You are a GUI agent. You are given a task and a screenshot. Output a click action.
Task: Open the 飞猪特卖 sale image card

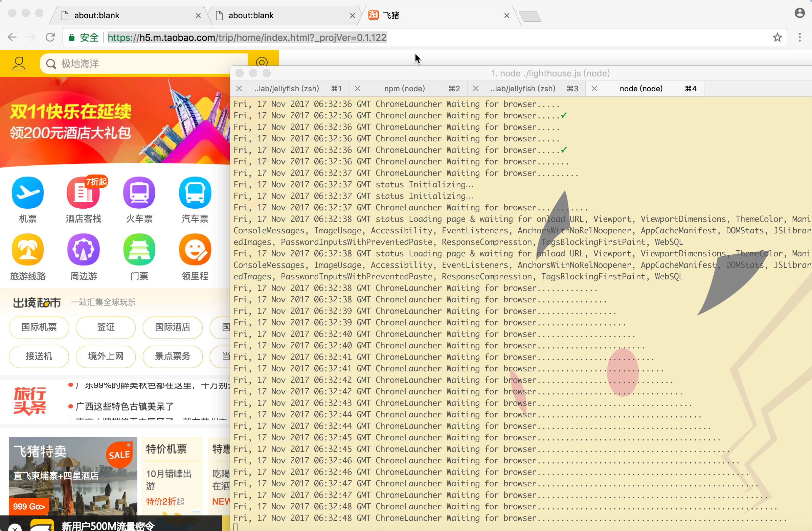coord(73,476)
